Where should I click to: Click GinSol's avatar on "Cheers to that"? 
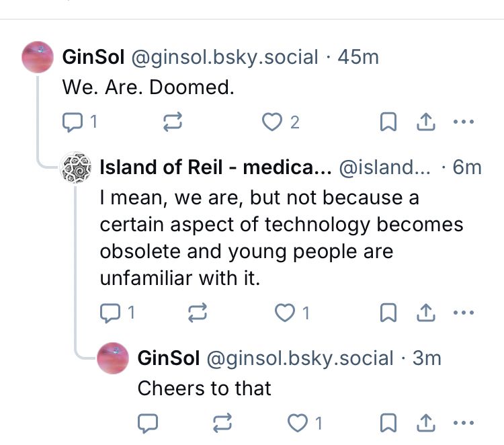click(114, 359)
